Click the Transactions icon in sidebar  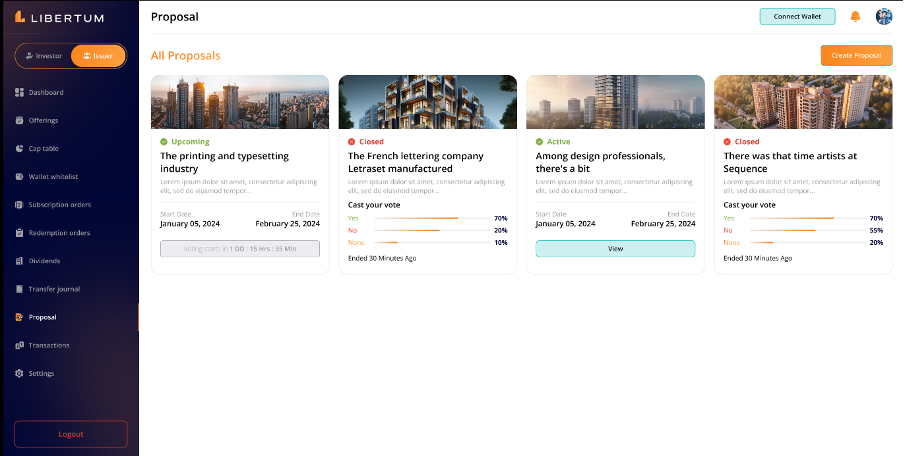pos(19,345)
